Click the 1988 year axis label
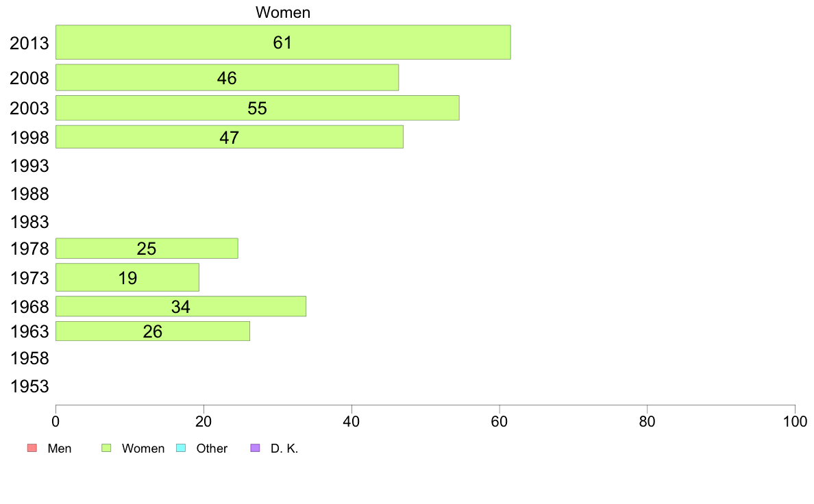The width and height of the screenshot is (814, 504). pyautogui.click(x=29, y=194)
